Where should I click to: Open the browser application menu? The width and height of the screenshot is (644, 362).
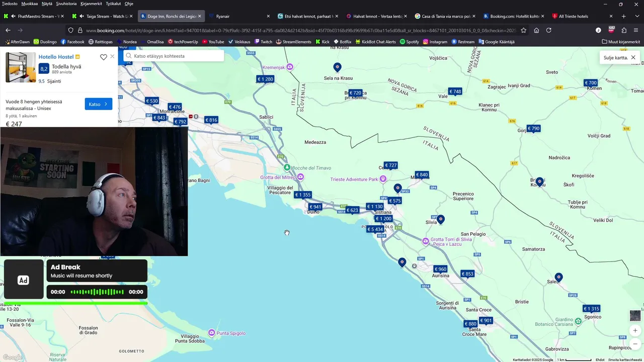pos(636,30)
